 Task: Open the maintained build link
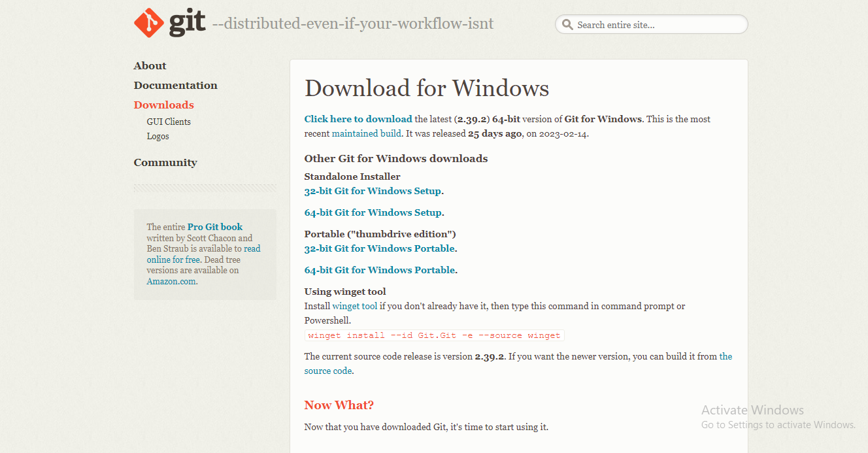coord(367,133)
